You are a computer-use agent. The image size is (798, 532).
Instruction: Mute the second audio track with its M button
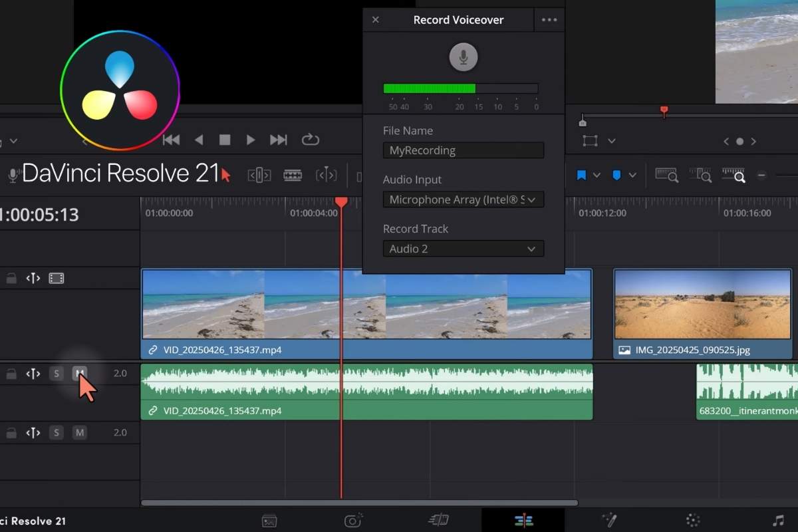click(x=80, y=433)
